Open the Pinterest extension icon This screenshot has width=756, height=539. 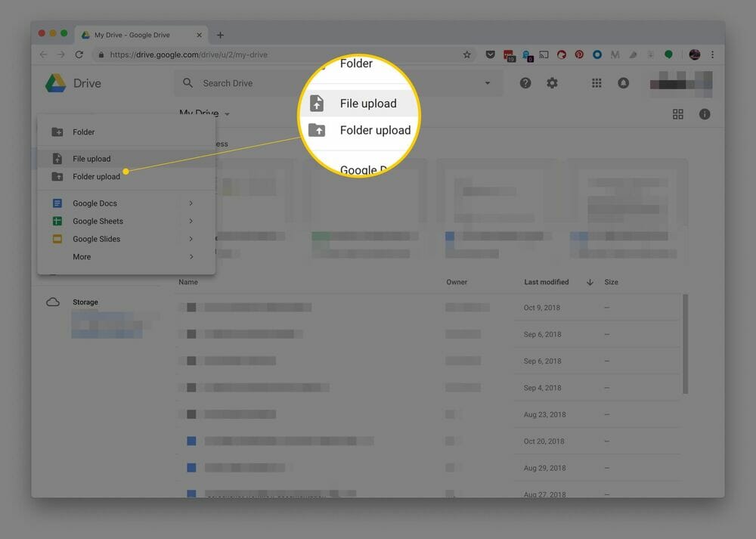578,54
